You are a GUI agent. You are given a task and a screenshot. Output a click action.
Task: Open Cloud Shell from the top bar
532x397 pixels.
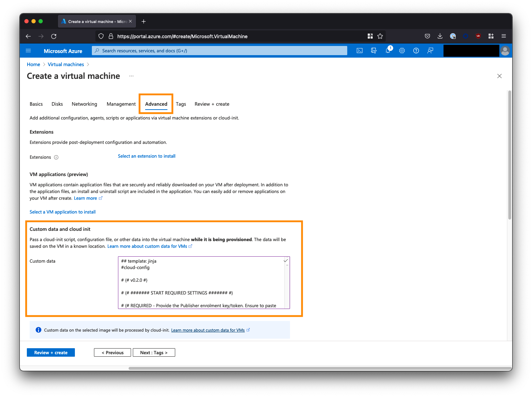coord(360,51)
